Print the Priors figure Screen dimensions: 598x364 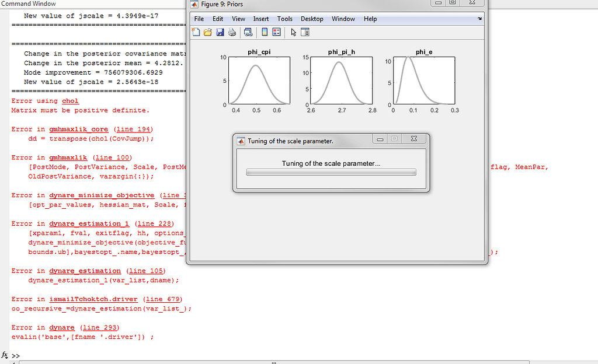pyautogui.click(x=232, y=32)
